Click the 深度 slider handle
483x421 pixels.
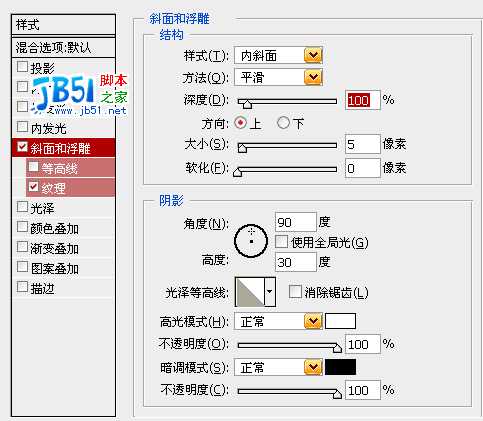tap(247, 104)
